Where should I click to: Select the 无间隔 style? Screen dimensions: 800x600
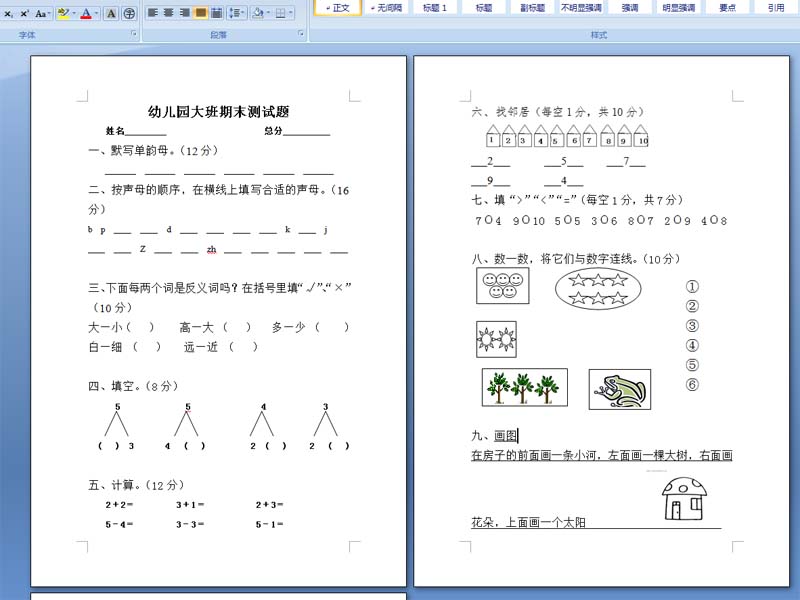(x=386, y=8)
